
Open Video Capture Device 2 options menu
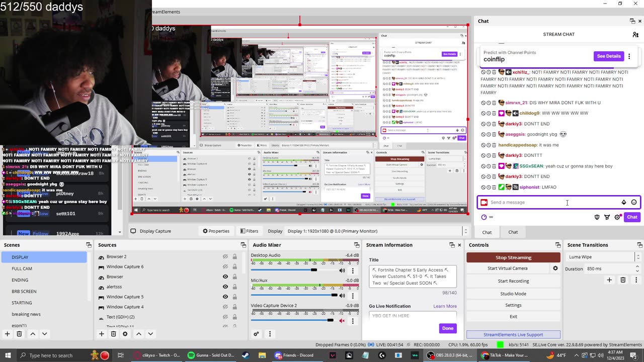pyautogui.click(x=353, y=321)
